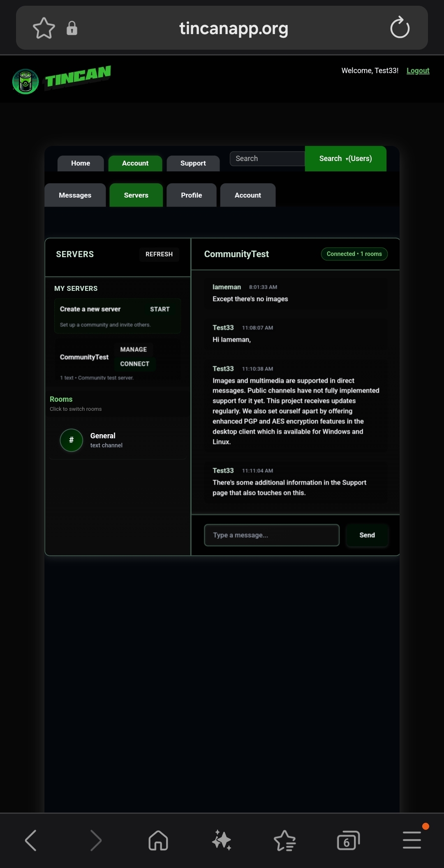
Task: Open the browser hamburger menu
Action: point(412,840)
